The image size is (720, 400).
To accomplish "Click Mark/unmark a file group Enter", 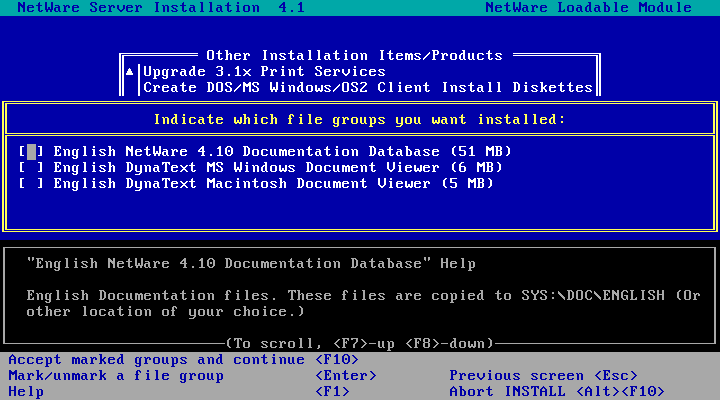I will (192, 376).
